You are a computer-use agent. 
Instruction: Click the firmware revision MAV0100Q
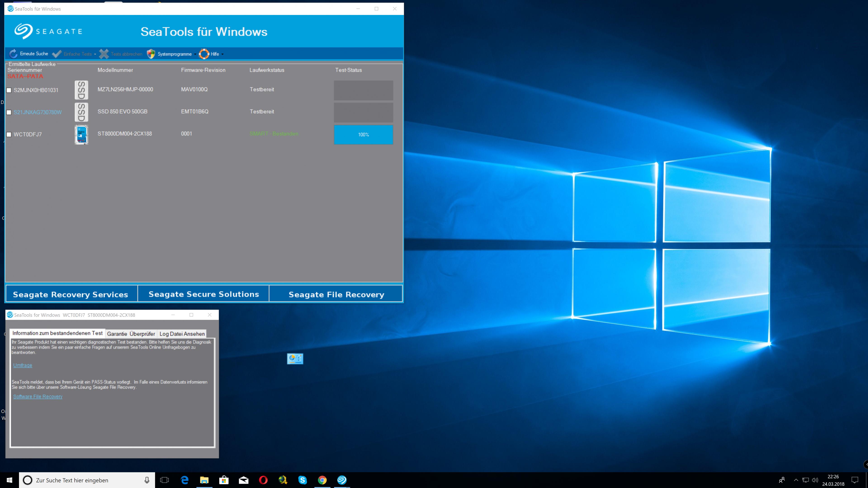point(194,90)
